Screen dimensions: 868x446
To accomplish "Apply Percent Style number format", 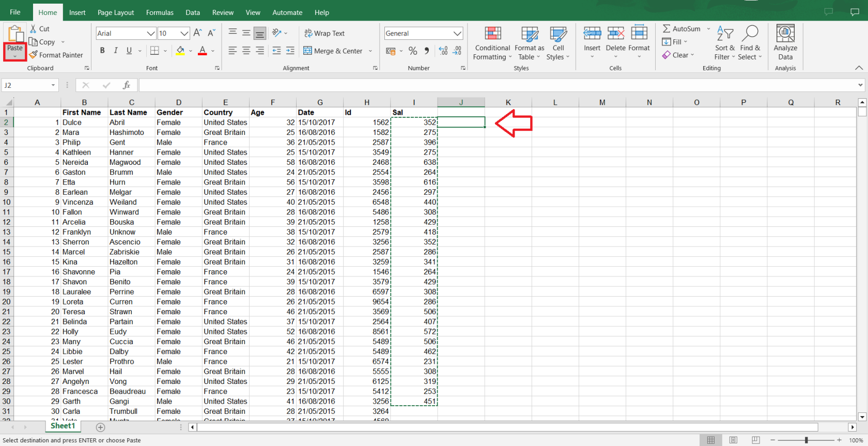I will 413,51.
